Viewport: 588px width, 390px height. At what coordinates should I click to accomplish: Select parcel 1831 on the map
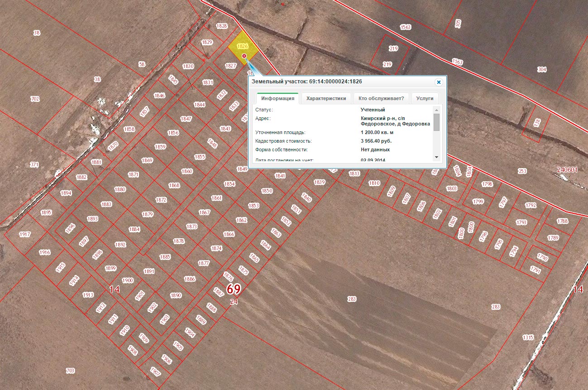(208, 82)
